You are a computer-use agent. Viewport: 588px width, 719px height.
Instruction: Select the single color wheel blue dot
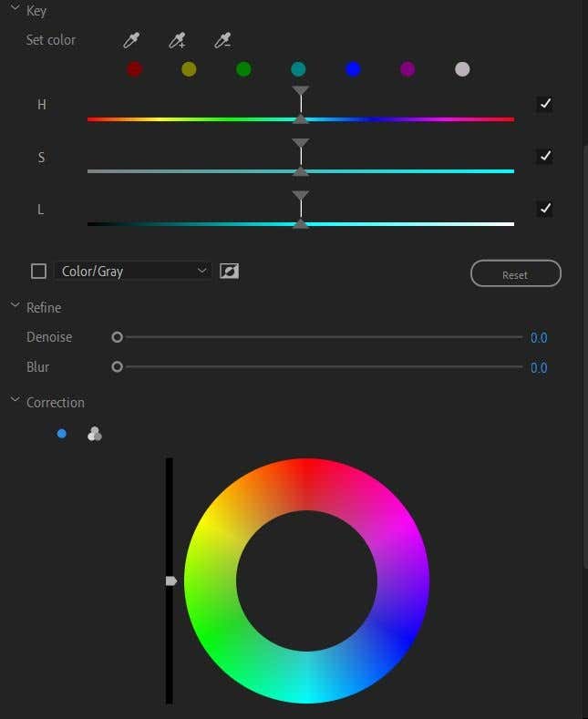point(62,434)
